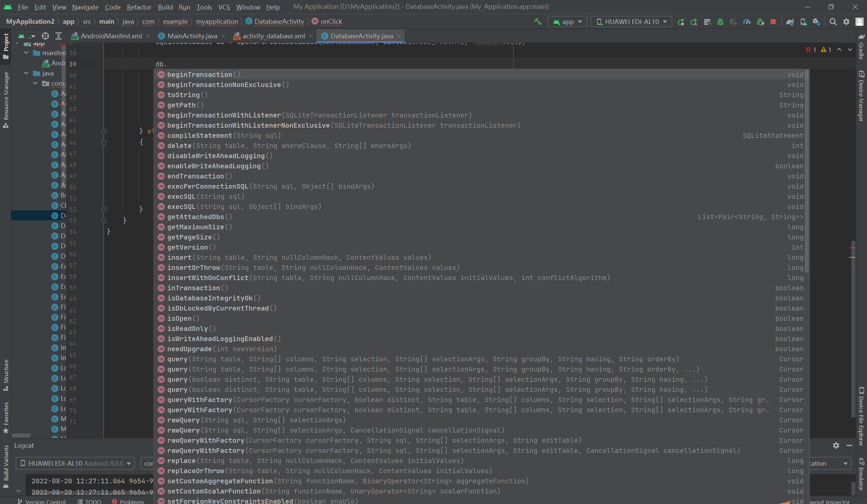
Task: Open the Refactor menu
Action: click(139, 7)
